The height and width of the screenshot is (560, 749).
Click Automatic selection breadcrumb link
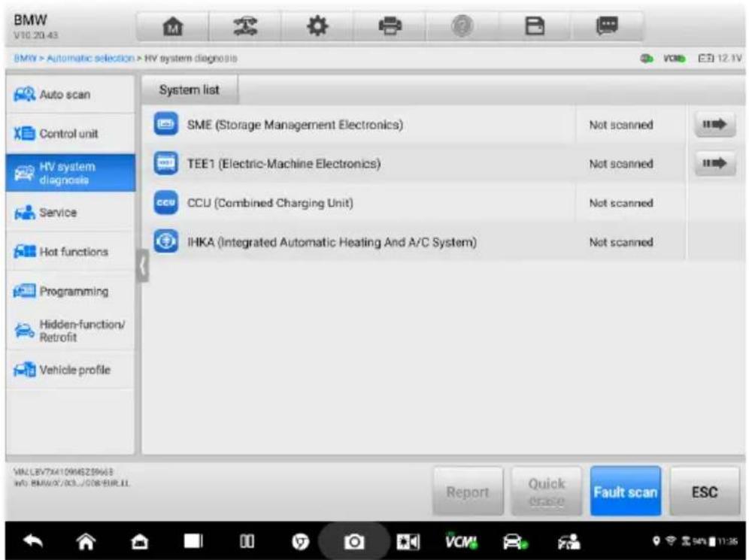pos(90,58)
